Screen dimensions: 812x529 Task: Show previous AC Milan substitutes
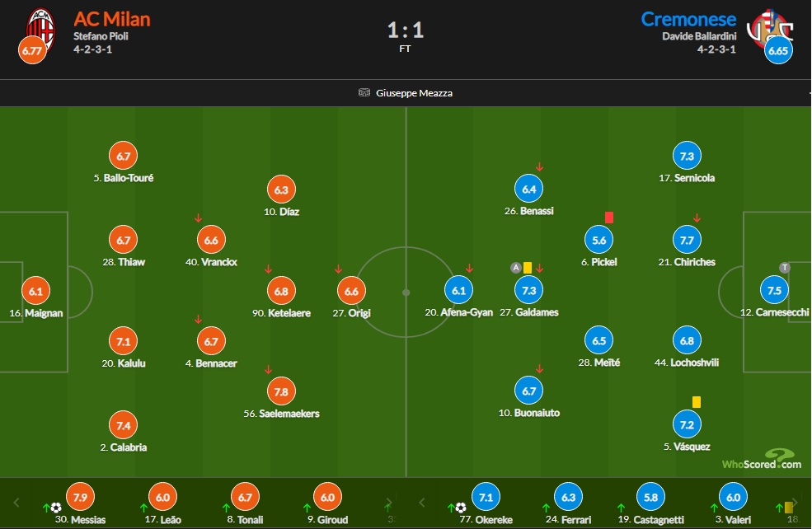point(16,502)
